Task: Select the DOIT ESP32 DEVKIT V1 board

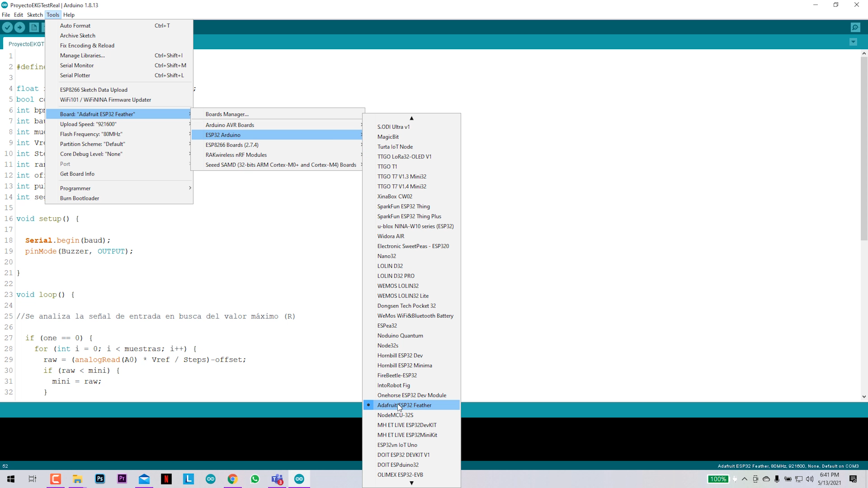Action: pyautogui.click(x=403, y=455)
